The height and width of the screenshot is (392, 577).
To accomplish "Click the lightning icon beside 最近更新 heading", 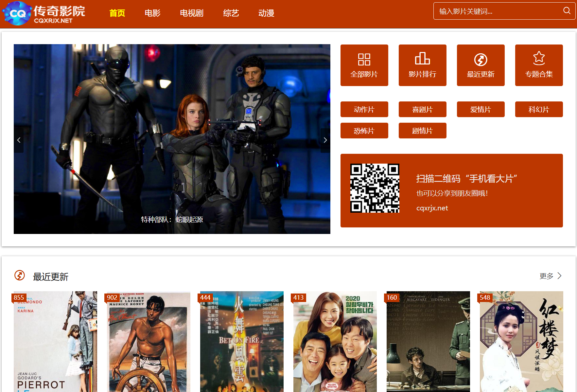I will tap(20, 276).
